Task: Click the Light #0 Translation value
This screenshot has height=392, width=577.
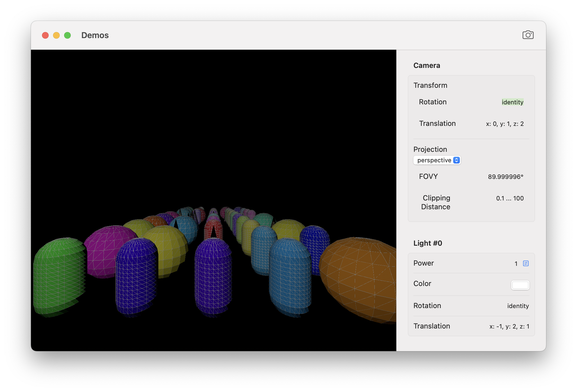Action: click(x=509, y=327)
